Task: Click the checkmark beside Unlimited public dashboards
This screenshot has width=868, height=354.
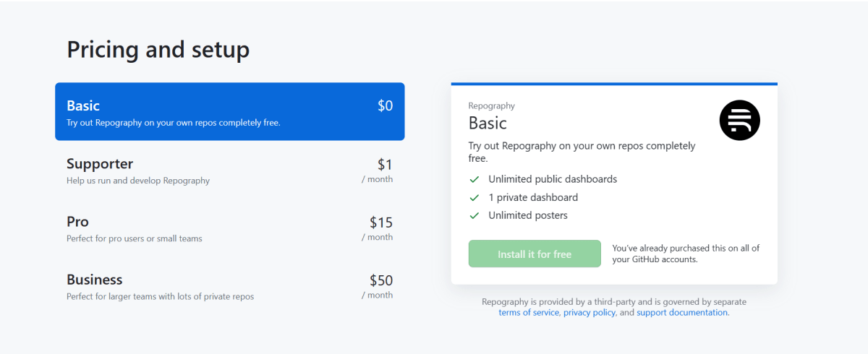Action: pyautogui.click(x=475, y=179)
